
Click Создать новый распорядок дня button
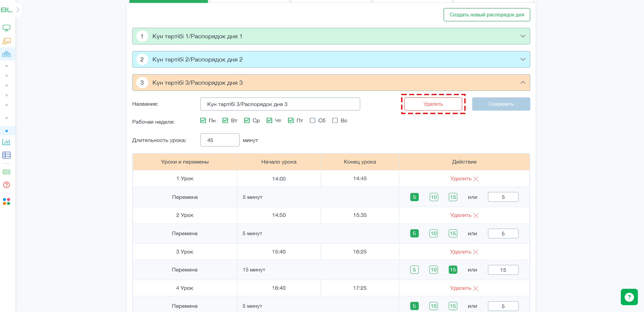[x=487, y=15]
